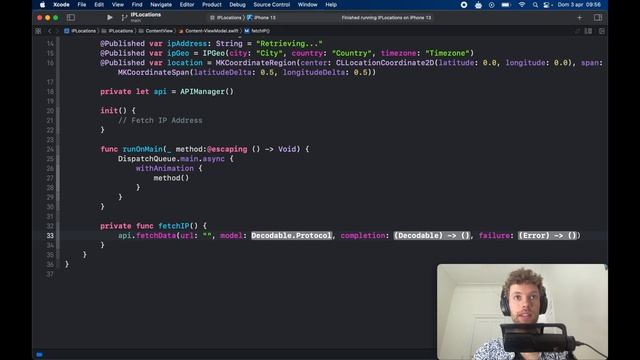Click the battery status icon

click(506, 5)
